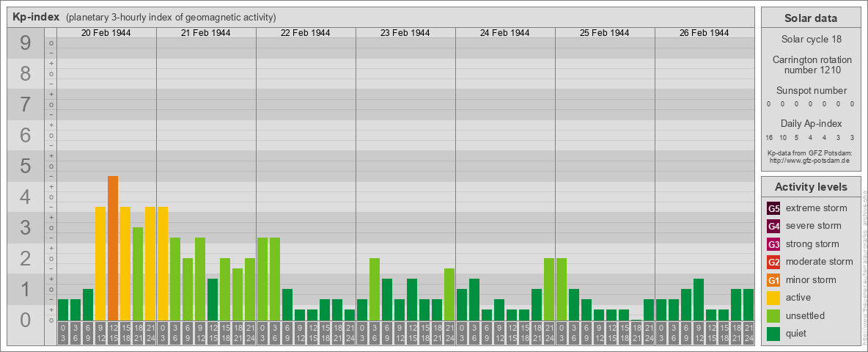This screenshot has width=868, height=352.
Task: Click the light green 21-24 bar on 24 Feb
Action: pyautogui.click(x=549, y=290)
